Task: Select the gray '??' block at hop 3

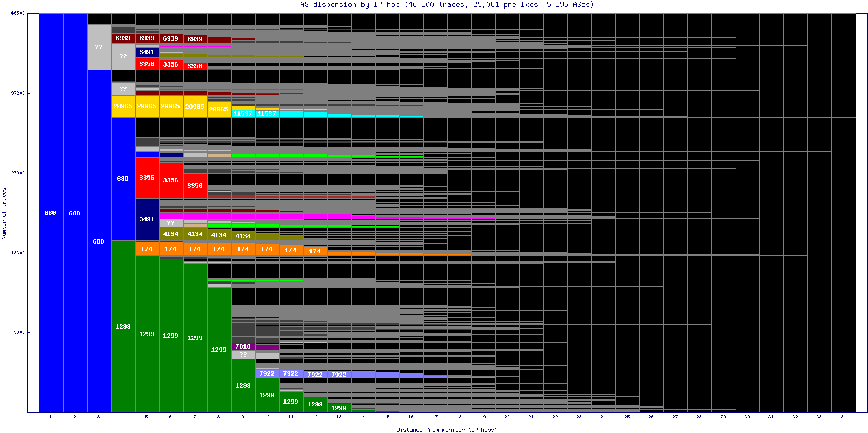Action: tap(99, 47)
